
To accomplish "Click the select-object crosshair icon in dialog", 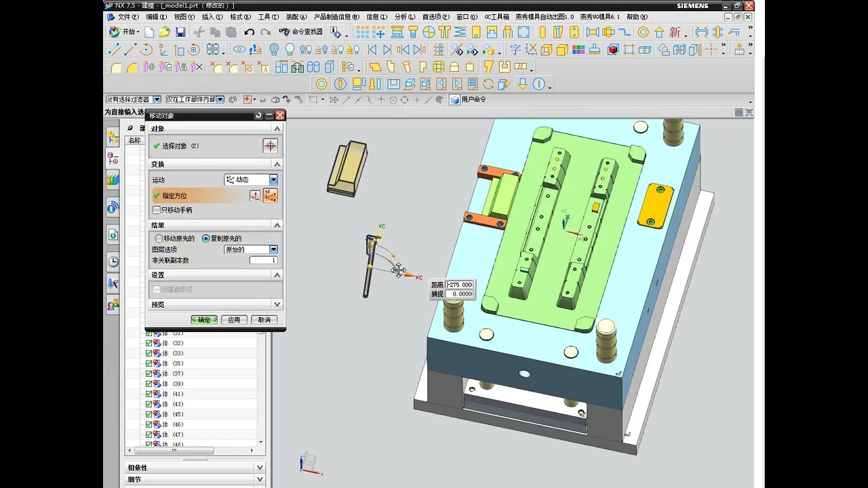I will click(270, 146).
